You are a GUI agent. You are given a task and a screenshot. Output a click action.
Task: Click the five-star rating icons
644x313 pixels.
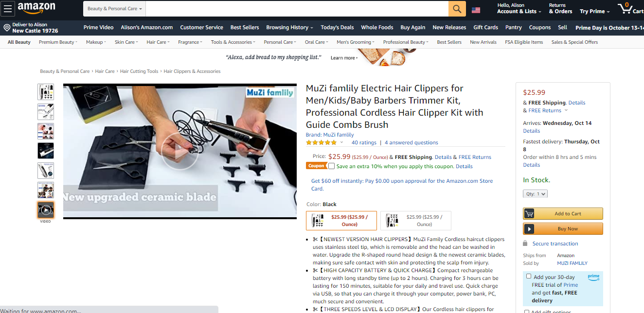[x=321, y=142]
